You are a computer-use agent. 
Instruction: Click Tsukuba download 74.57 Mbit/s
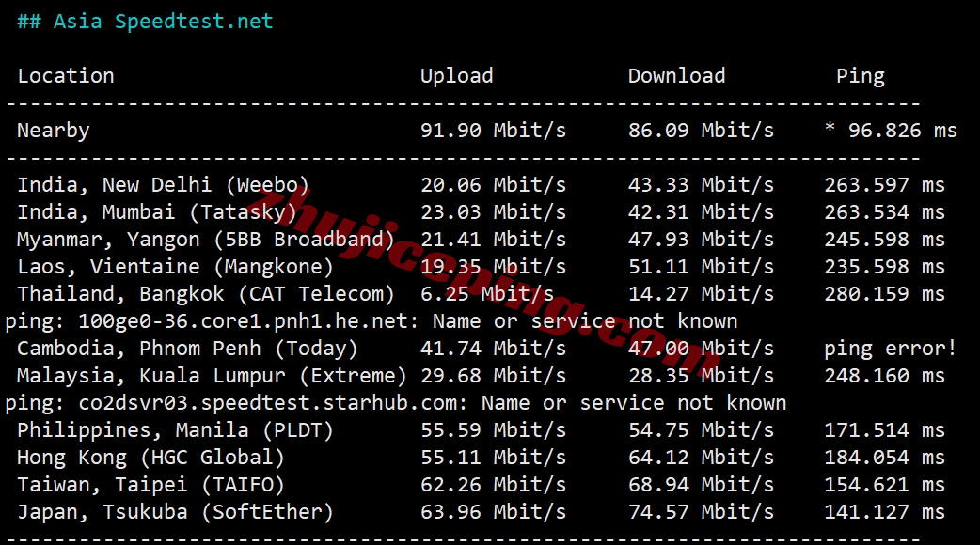pos(701,512)
